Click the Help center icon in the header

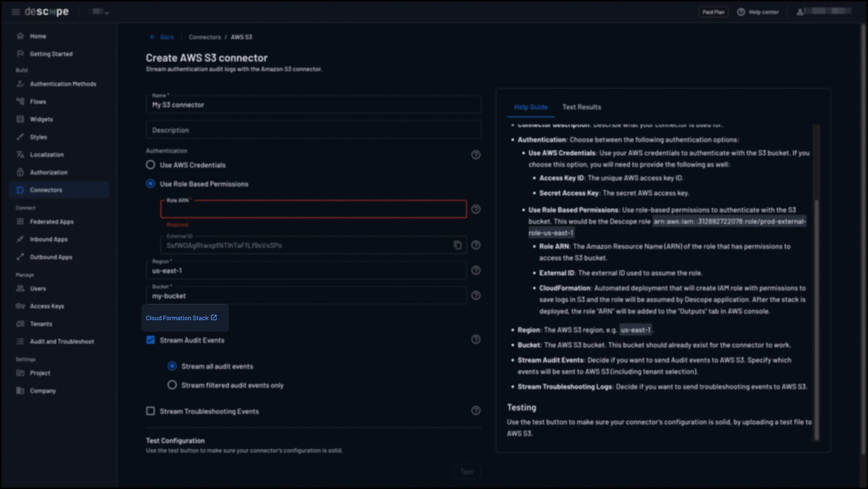click(741, 12)
